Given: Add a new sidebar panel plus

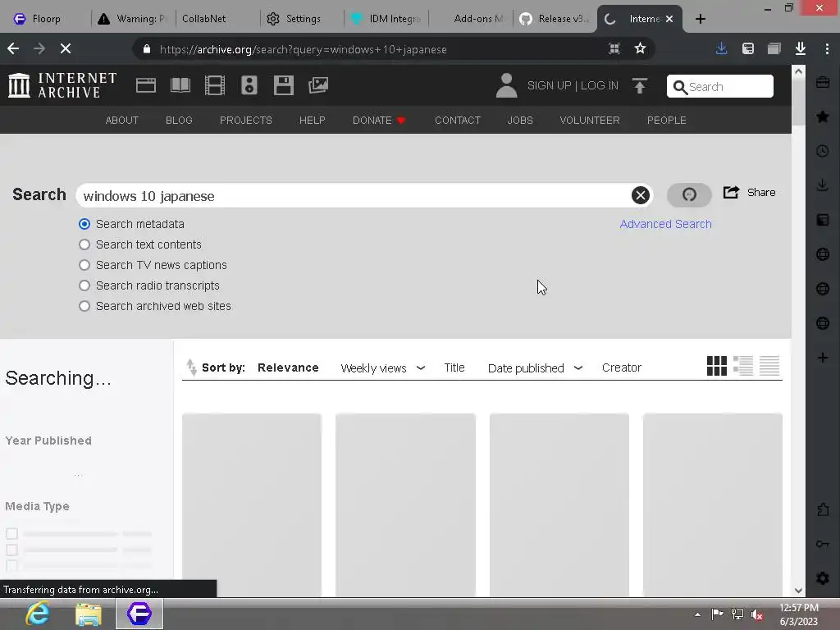Looking at the screenshot, I should (x=823, y=358).
